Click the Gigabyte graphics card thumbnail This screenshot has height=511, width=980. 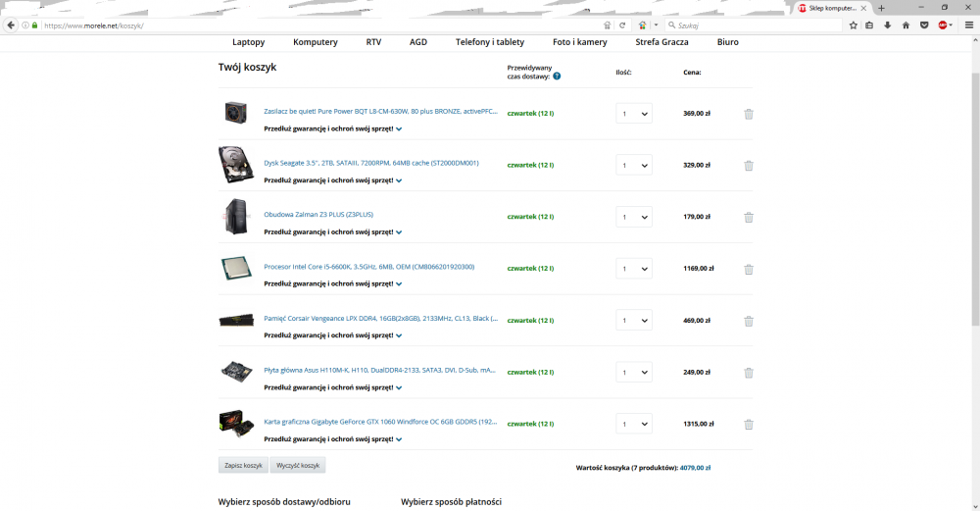click(x=236, y=424)
